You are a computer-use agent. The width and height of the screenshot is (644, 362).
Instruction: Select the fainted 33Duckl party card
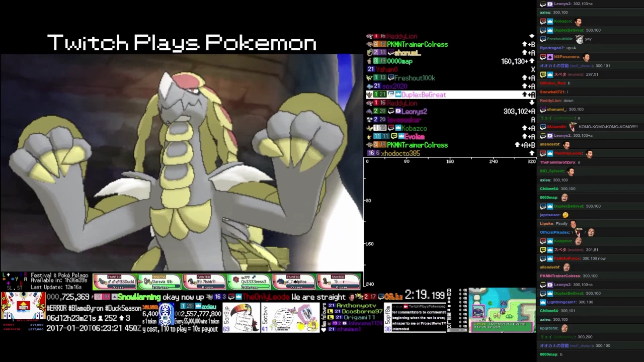coord(115,282)
